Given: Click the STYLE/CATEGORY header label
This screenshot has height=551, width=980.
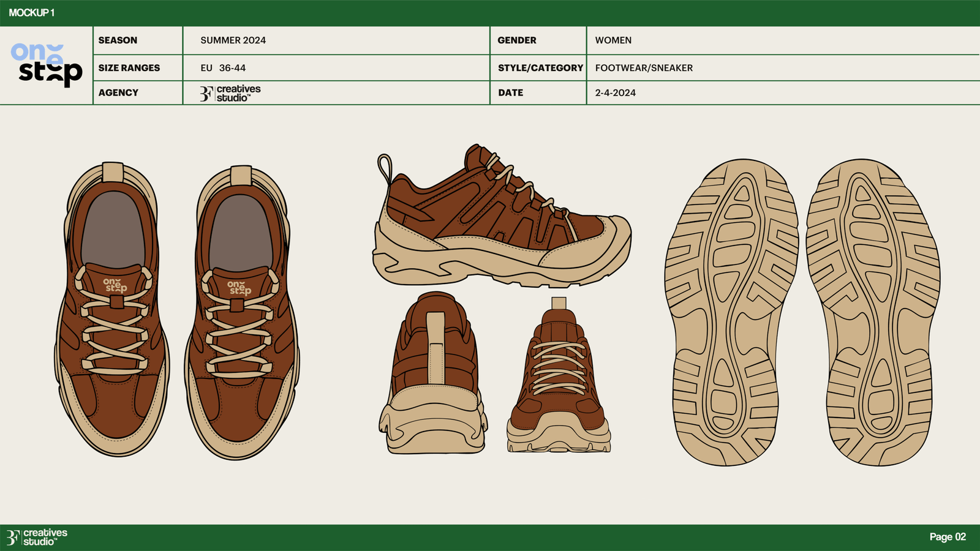Looking at the screenshot, I should click(x=540, y=68).
